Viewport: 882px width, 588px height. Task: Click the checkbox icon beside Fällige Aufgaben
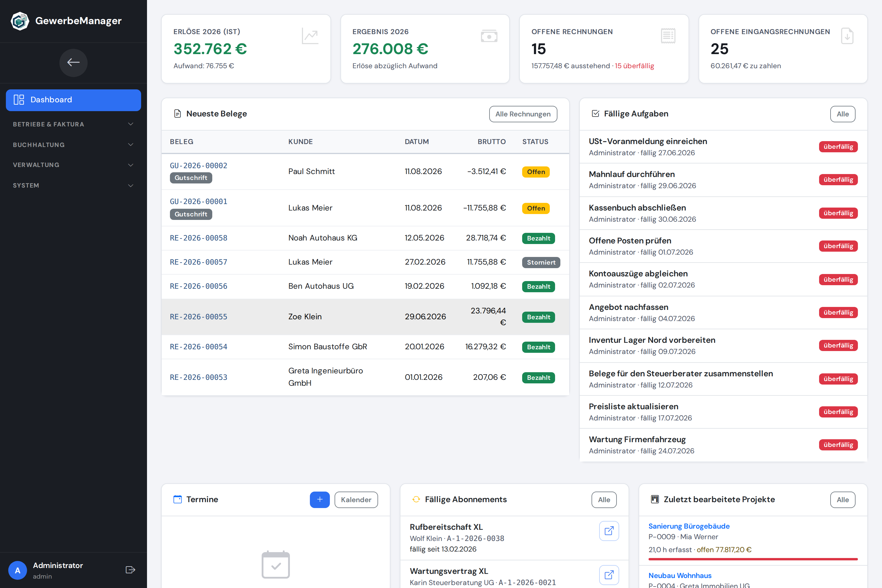pyautogui.click(x=596, y=113)
